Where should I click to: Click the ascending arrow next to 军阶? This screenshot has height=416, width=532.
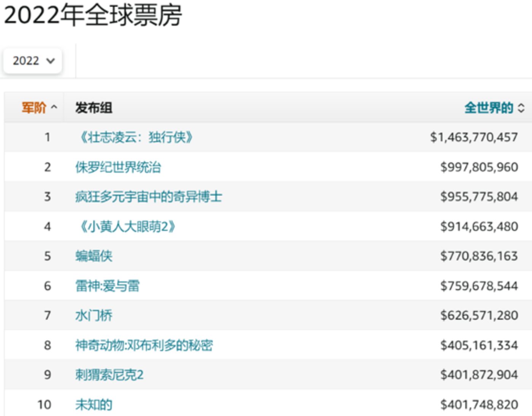pos(54,107)
